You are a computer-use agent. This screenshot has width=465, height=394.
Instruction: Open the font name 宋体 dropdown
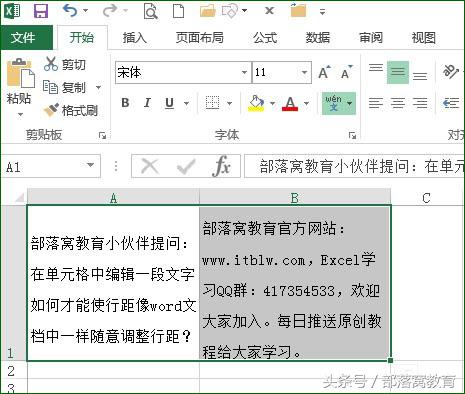pyautogui.click(x=244, y=72)
